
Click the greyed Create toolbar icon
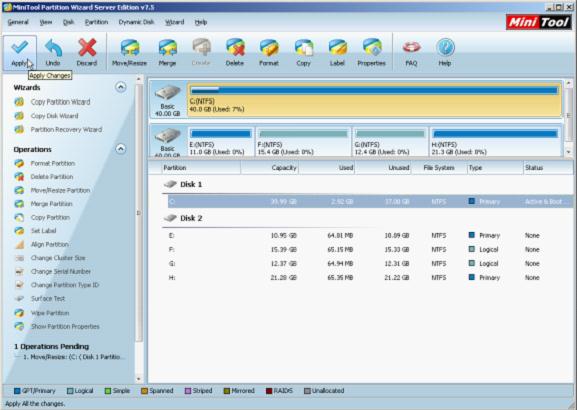(x=201, y=48)
